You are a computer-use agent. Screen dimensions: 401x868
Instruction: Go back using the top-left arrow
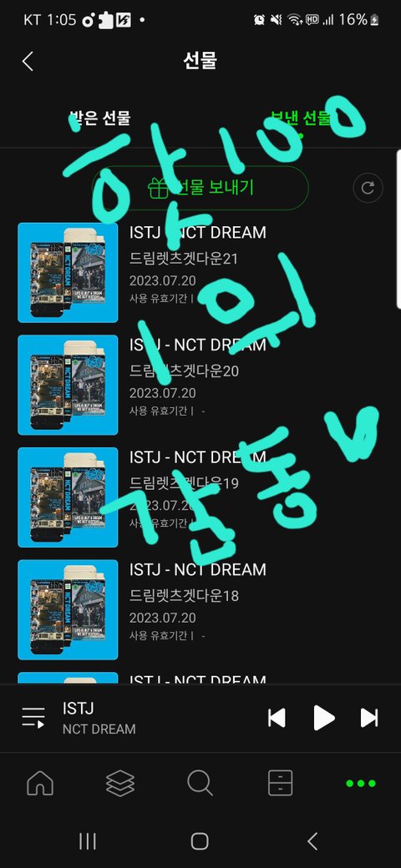pos(28,61)
